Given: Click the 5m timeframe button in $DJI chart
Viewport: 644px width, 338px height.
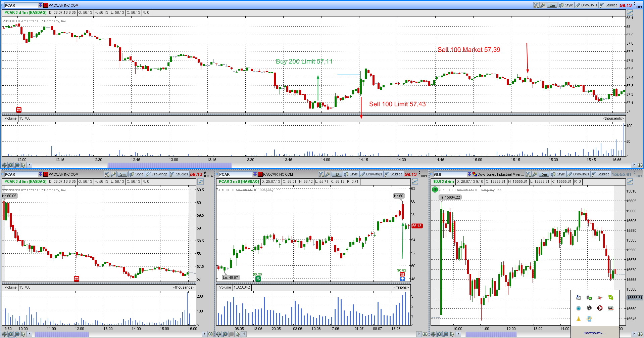Looking at the screenshot, I should click(544, 174).
